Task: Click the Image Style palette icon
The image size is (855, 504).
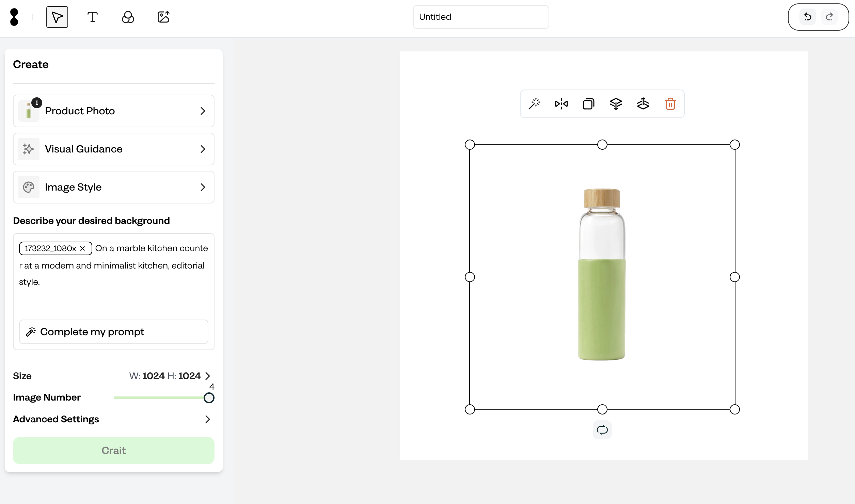Action: [29, 187]
